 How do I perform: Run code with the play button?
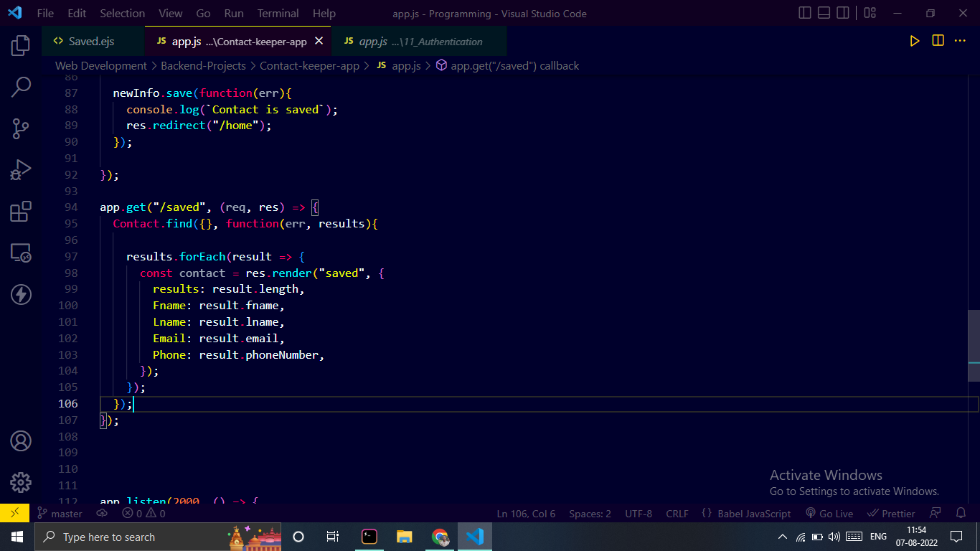click(915, 42)
